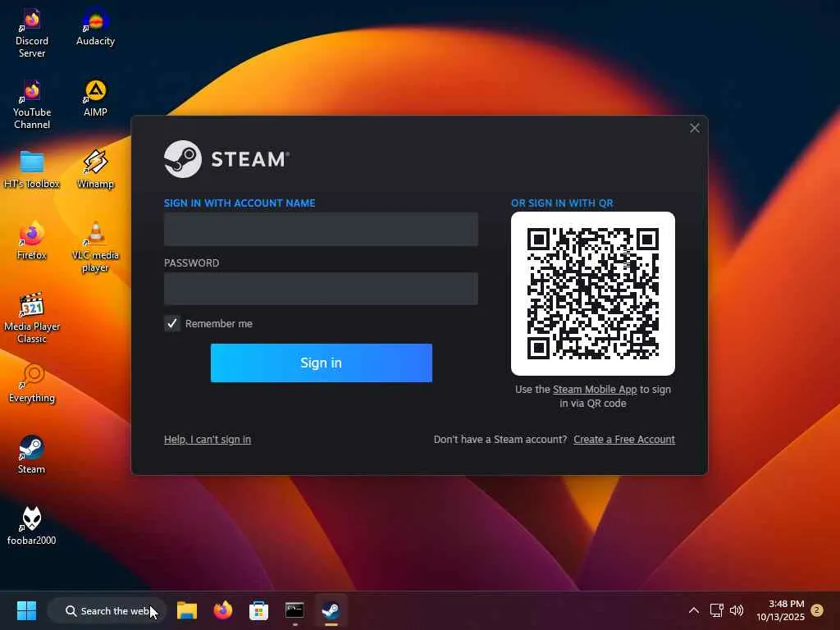Uncheck the Remember me checkbox
The width and height of the screenshot is (840, 630).
coord(172,323)
